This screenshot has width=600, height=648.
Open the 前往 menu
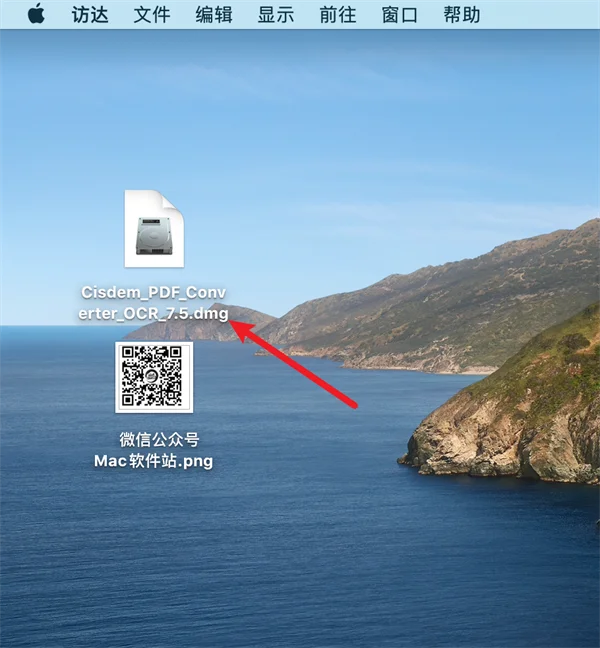(338, 15)
